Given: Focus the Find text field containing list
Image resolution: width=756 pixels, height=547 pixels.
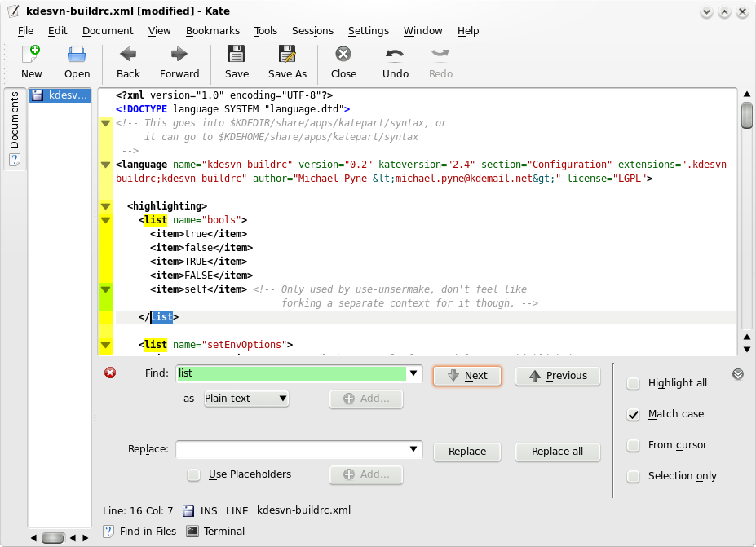Looking at the screenshot, I should 292,373.
